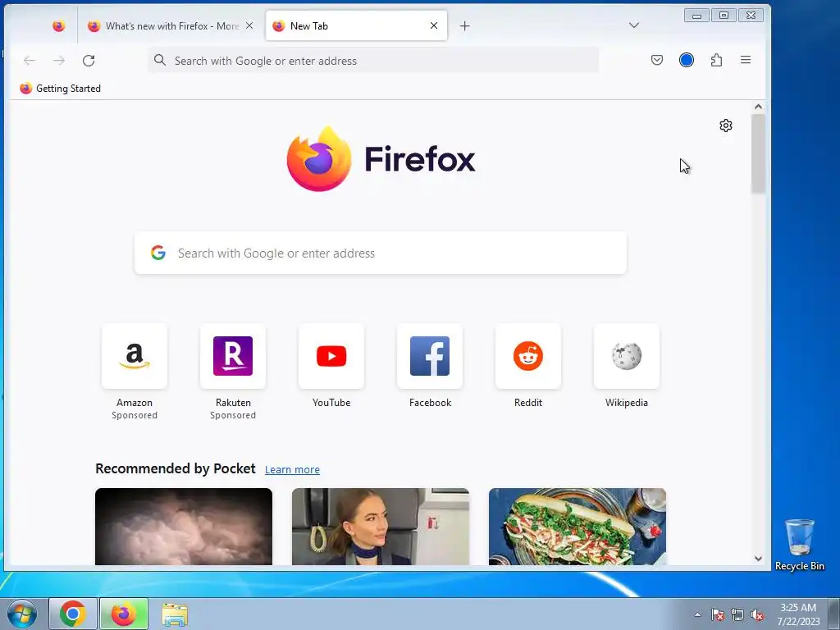Go back with the toolbar back arrow

pyautogui.click(x=30, y=61)
